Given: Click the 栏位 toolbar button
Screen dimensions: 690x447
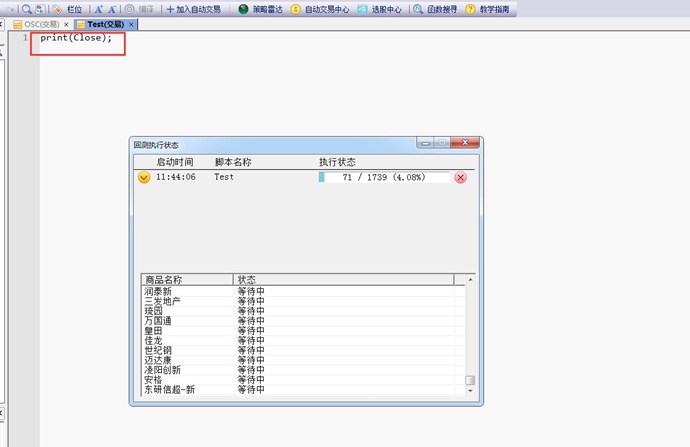Looking at the screenshot, I should click(x=68, y=8).
